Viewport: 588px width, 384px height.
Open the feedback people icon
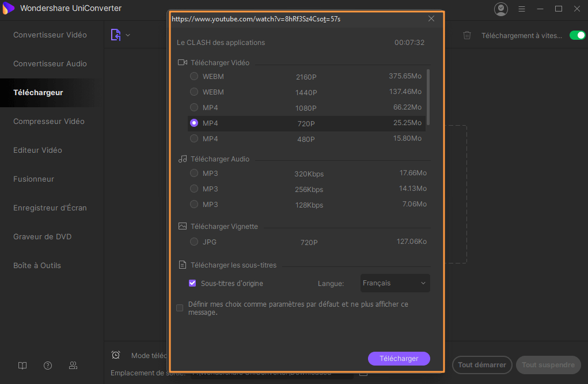click(73, 365)
